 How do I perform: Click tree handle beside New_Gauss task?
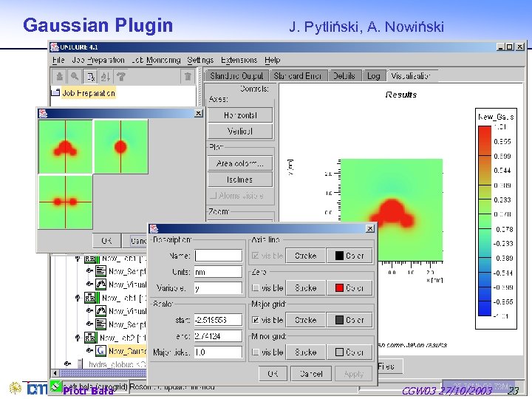click(x=89, y=350)
